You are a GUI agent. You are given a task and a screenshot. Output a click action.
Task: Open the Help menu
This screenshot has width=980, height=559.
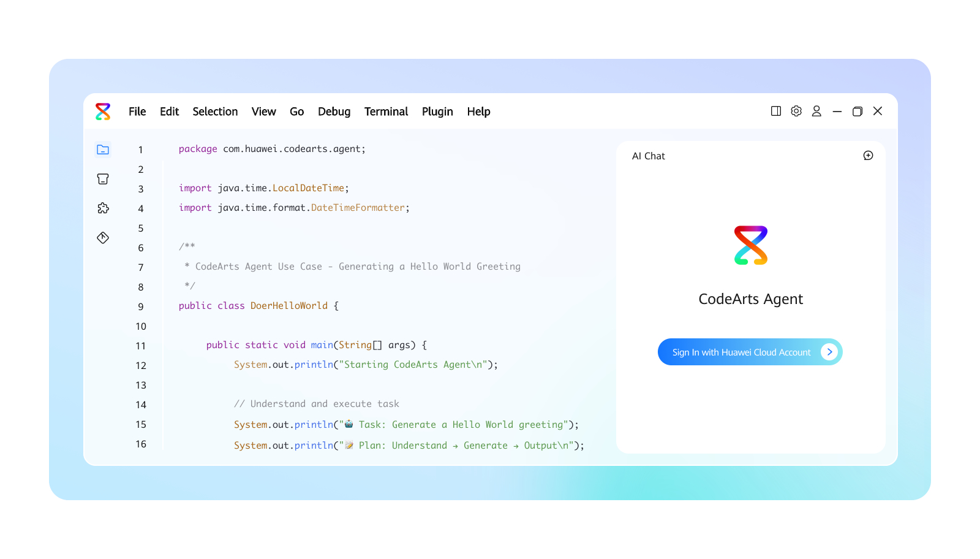click(x=478, y=112)
